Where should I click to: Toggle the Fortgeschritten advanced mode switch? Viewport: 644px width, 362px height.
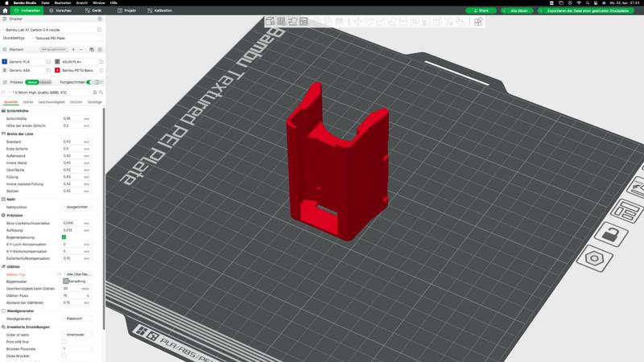pos(89,82)
